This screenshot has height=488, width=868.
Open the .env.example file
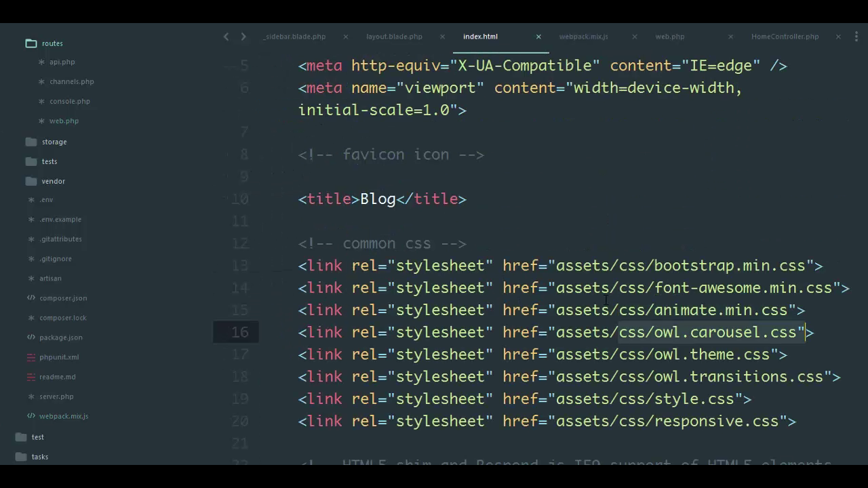point(60,220)
